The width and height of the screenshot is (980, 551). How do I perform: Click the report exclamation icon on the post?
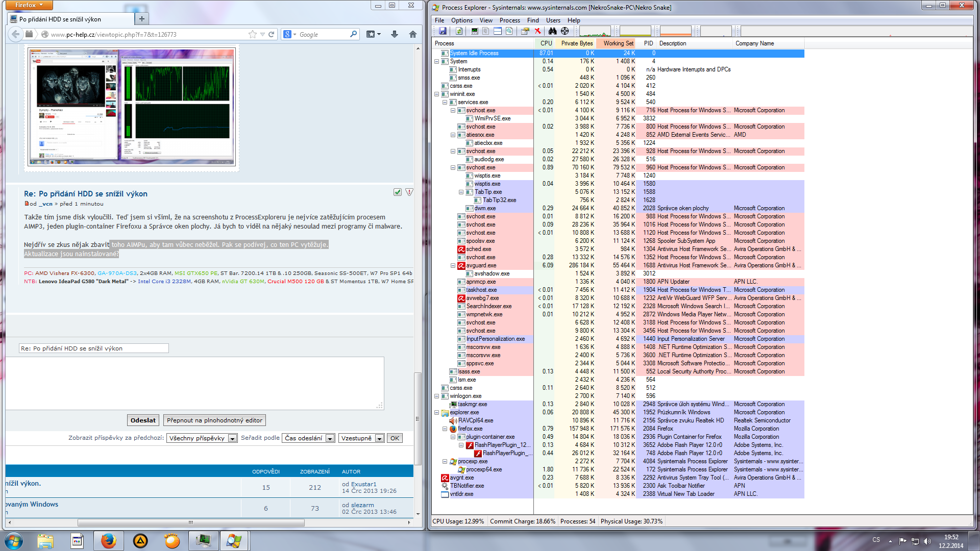(x=409, y=192)
